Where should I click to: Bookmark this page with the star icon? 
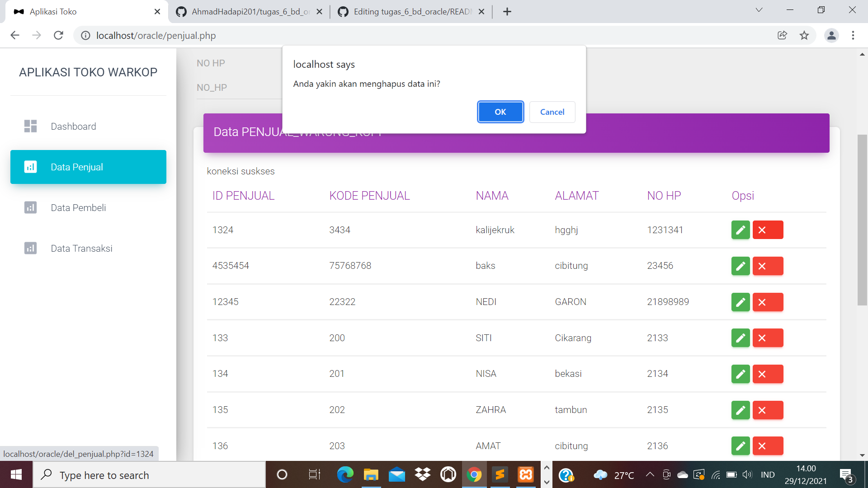tap(804, 35)
